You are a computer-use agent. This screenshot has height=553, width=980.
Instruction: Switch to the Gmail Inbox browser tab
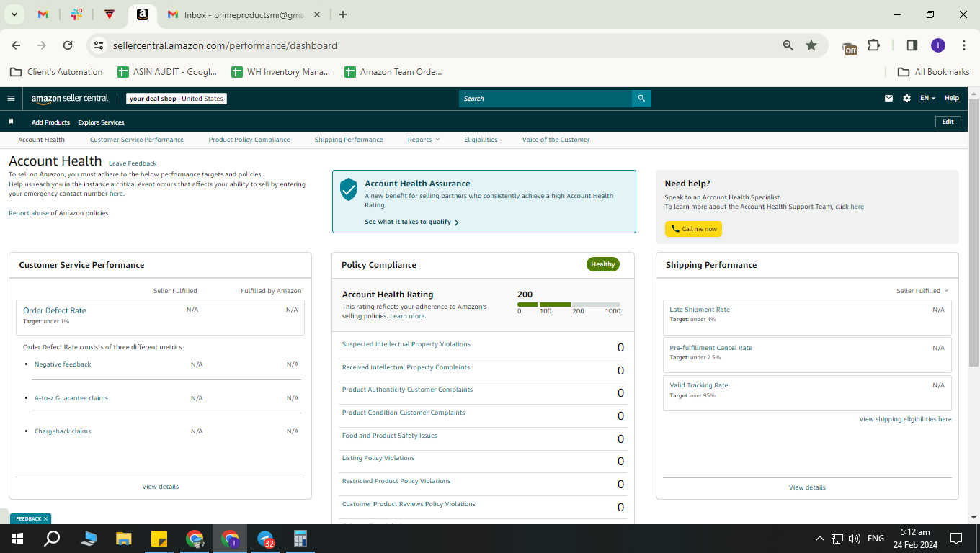(243, 14)
